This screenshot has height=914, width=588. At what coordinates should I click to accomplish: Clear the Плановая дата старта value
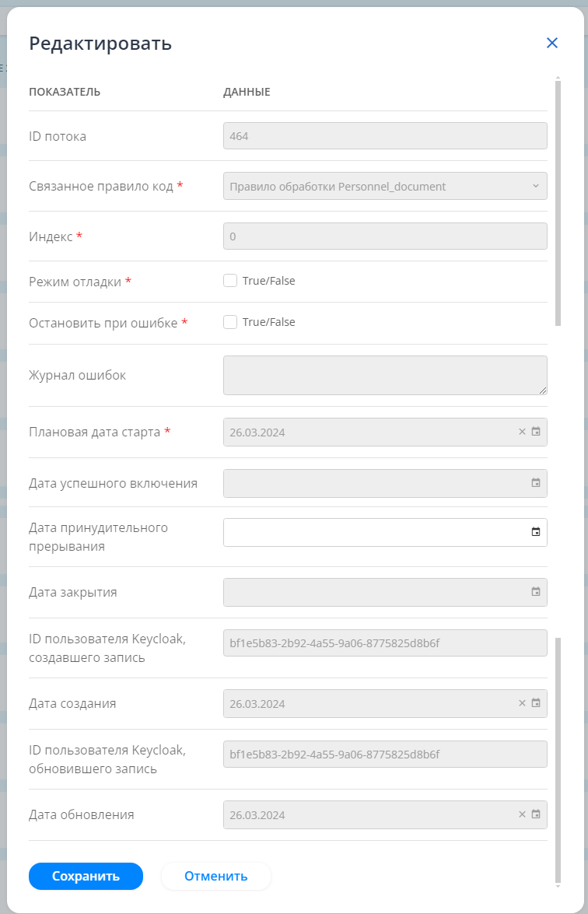click(x=522, y=432)
